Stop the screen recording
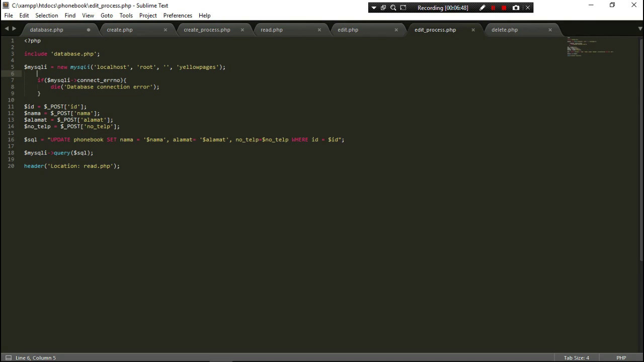The height and width of the screenshot is (362, 644). 504,8
